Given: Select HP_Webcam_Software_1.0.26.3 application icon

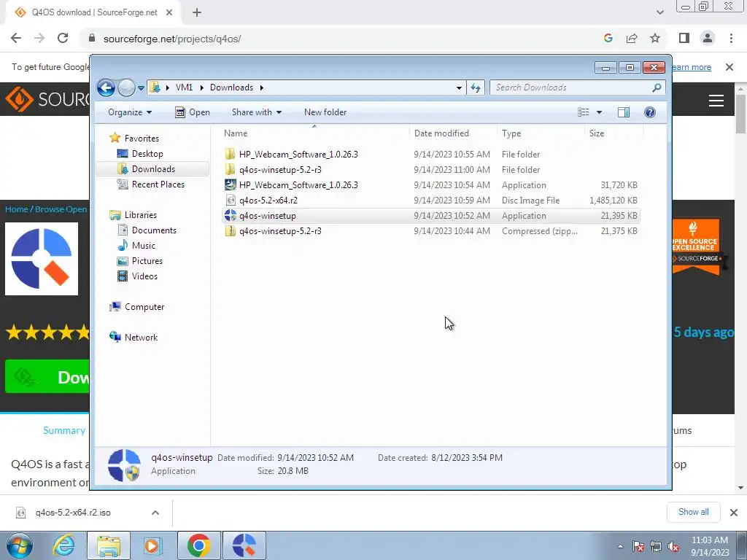Looking at the screenshot, I should click(x=230, y=184).
